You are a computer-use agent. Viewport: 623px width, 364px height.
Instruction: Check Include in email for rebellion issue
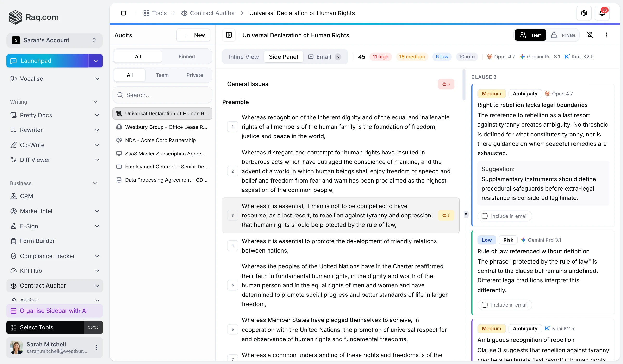point(484,216)
